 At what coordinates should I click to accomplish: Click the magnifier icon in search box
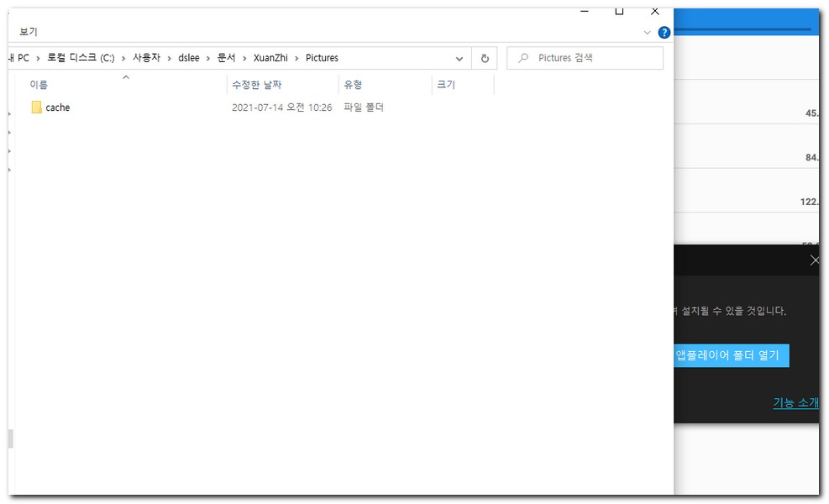[x=524, y=59]
